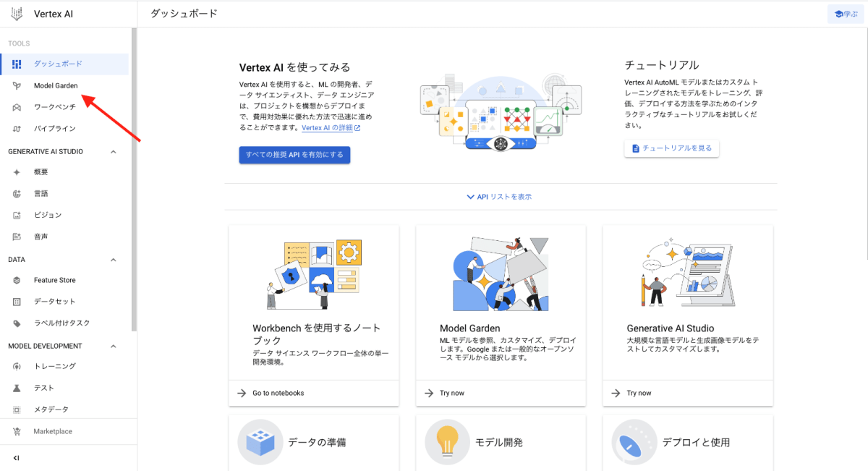Click Try now on Generative AI Studio card
The height and width of the screenshot is (471, 868).
click(639, 393)
